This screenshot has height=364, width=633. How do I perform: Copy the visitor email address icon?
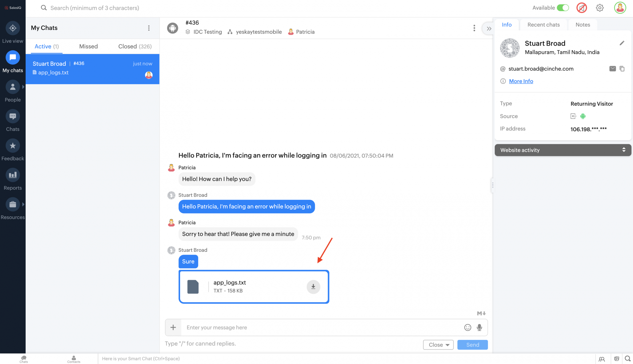tap(622, 69)
